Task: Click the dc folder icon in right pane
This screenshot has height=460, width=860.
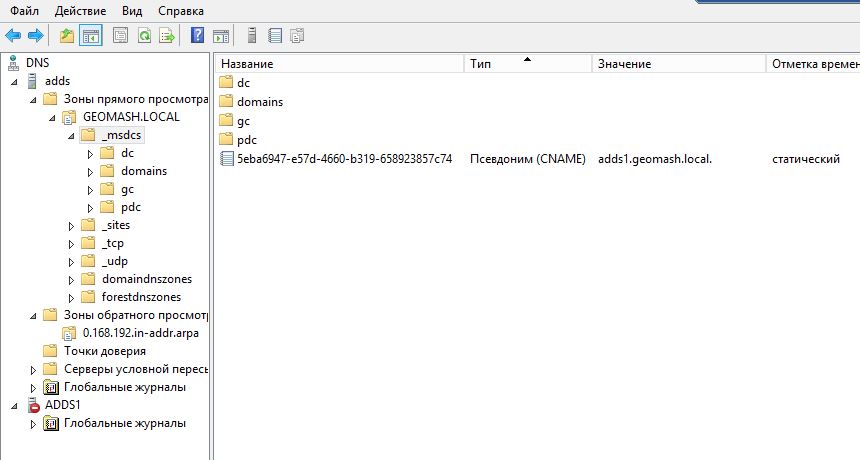Action: tap(226, 83)
